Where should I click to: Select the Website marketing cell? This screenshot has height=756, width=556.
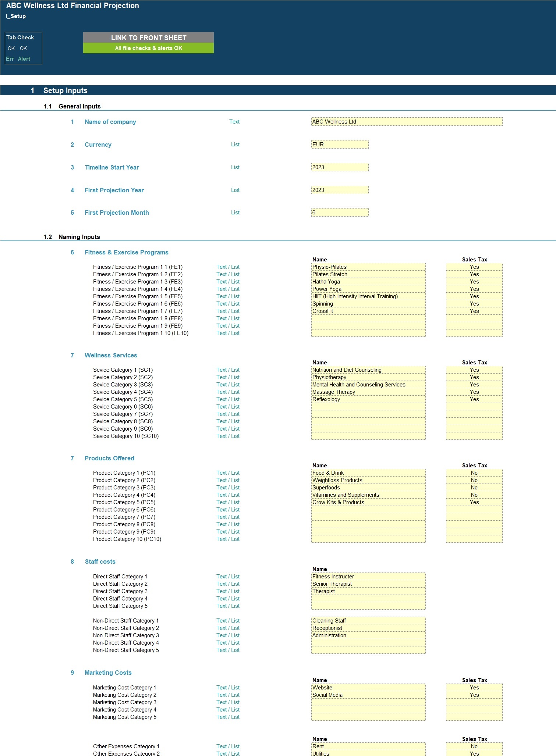(x=368, y=688)
